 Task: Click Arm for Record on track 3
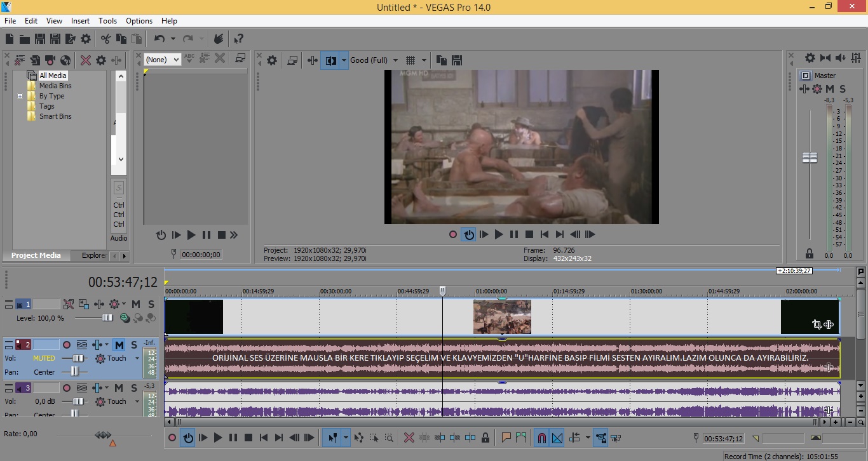point(67,388)
